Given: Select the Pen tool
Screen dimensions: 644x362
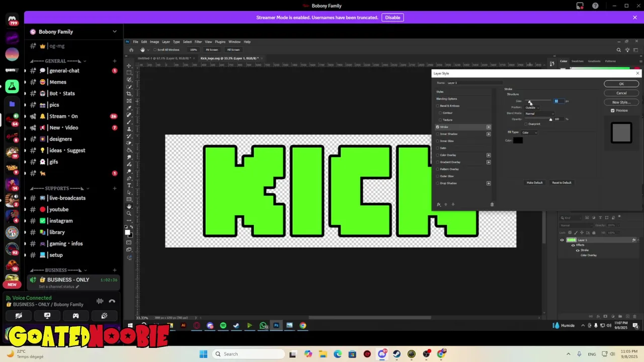Looking at the screenshot, I should tap(129, 178).
